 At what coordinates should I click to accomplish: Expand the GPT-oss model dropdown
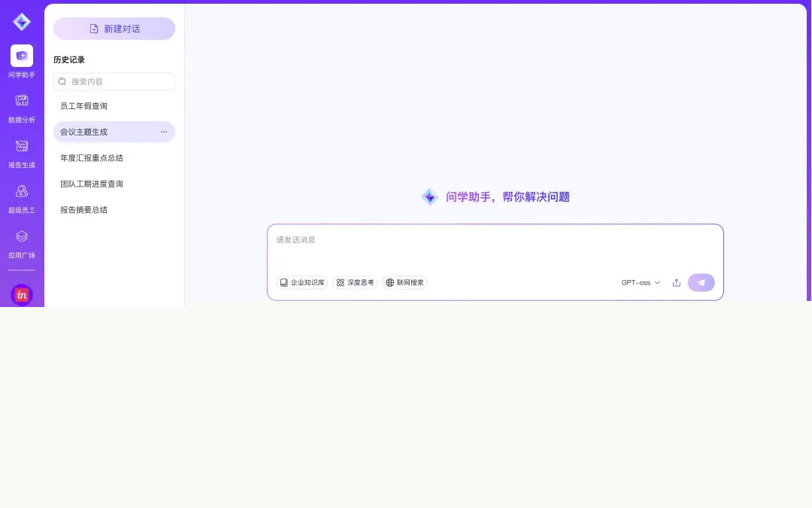coord(641,282)
